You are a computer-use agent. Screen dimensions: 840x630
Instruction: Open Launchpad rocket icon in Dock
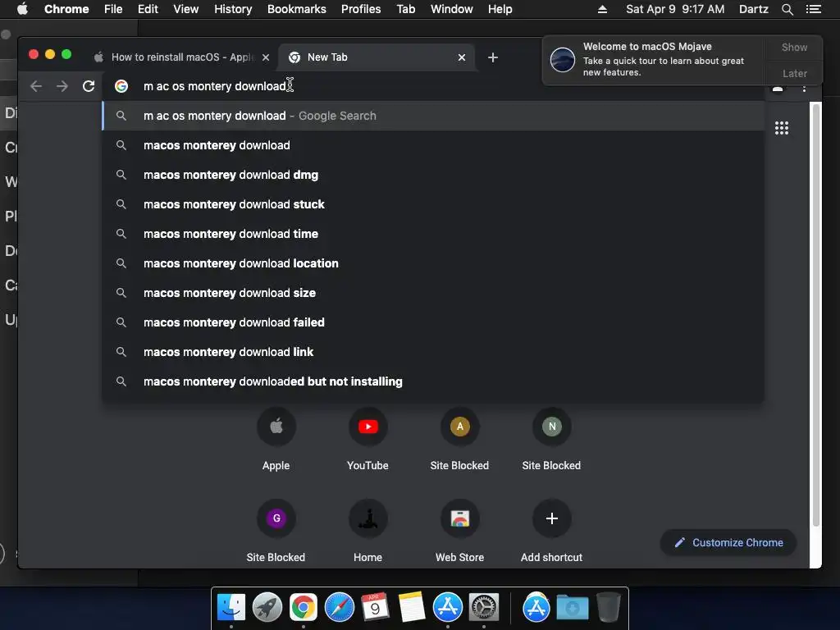(267, 608)
